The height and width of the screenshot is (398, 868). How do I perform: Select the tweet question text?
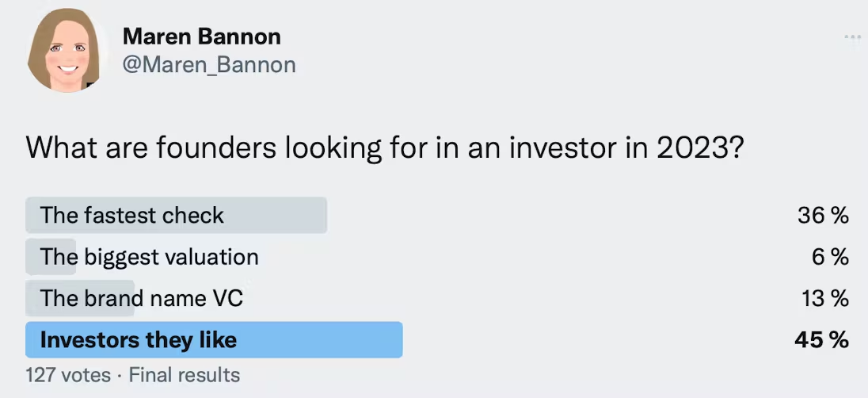(384, 147)
